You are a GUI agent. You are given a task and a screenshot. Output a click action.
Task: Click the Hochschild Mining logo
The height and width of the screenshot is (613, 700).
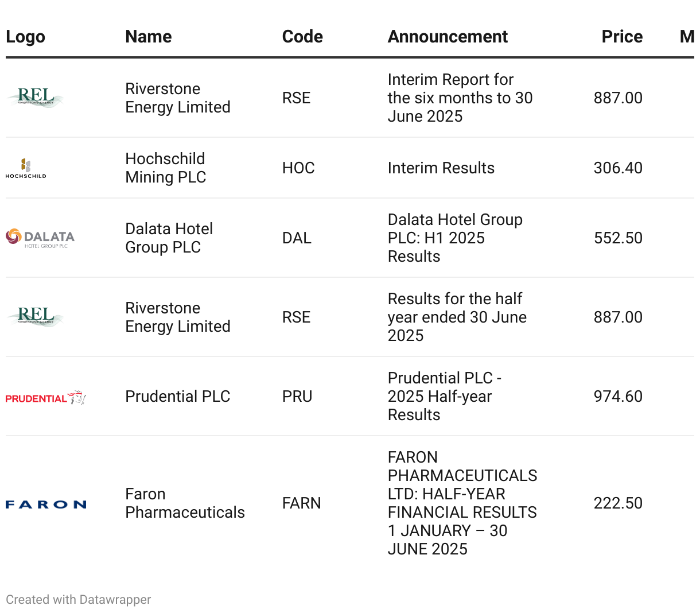(x=26, y=168)
